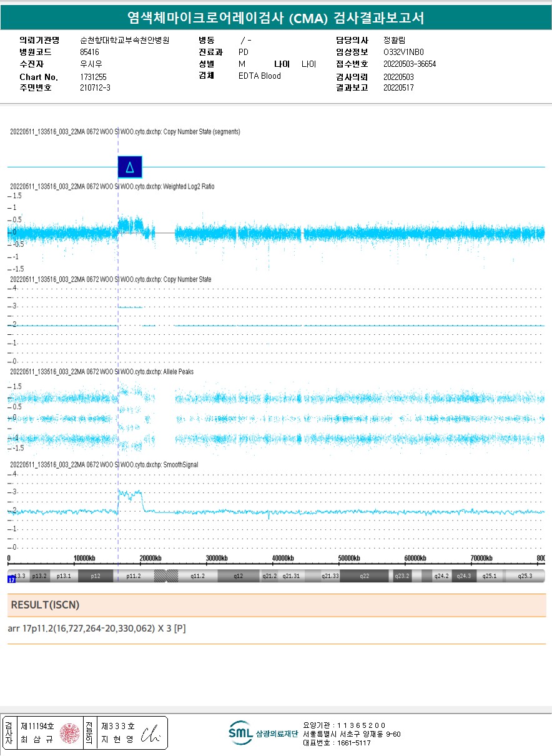The height and width of the screenshot is (756, 552).
Task: Click the 60000kb axis label
Action: point(416,558)
